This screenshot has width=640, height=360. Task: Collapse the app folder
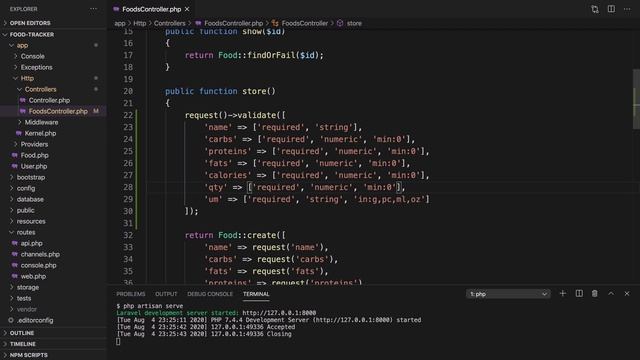tap(22, 45)
